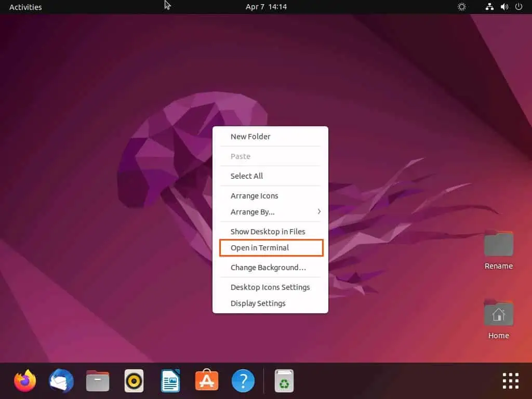This screenshot has width=532, height=399.
Task: Open LibreOffice Writer from the dock
Action: coord(170,381)
